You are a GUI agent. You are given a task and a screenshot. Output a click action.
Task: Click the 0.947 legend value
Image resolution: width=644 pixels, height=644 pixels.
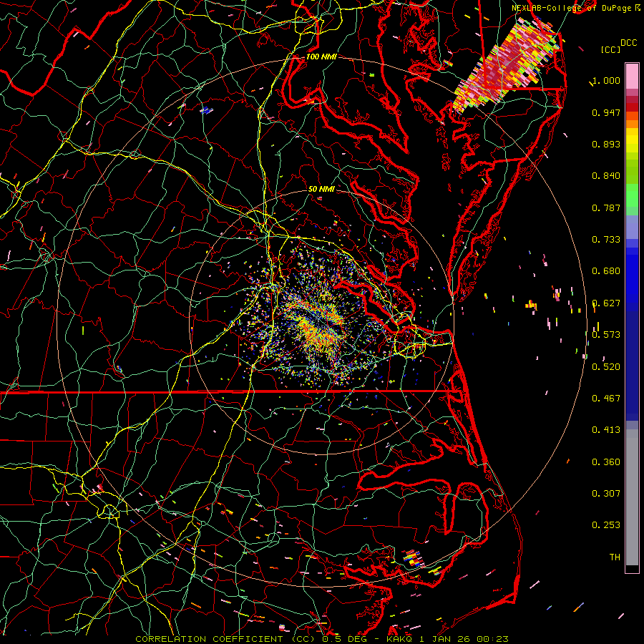pyautogui.click(x=606, y=112)
